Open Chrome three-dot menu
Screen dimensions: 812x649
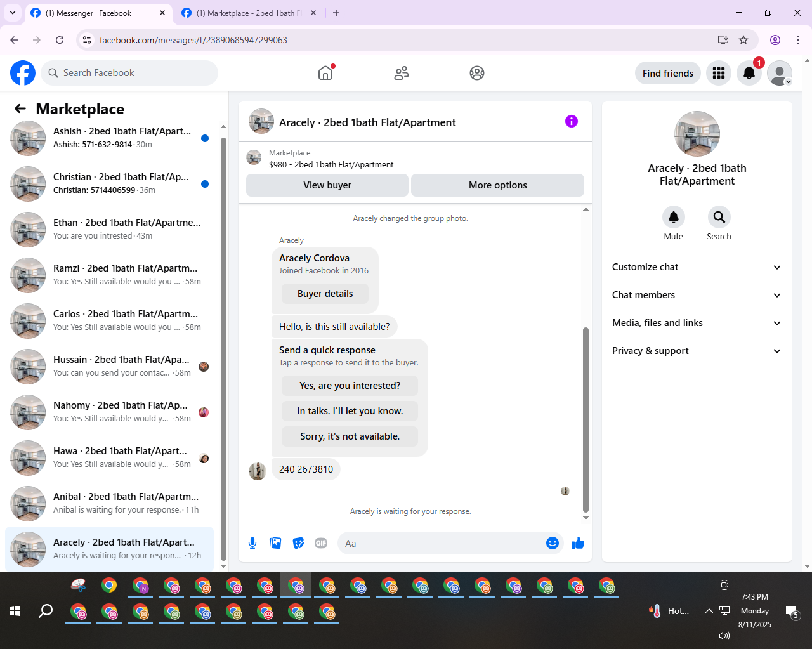click(798, 40)
